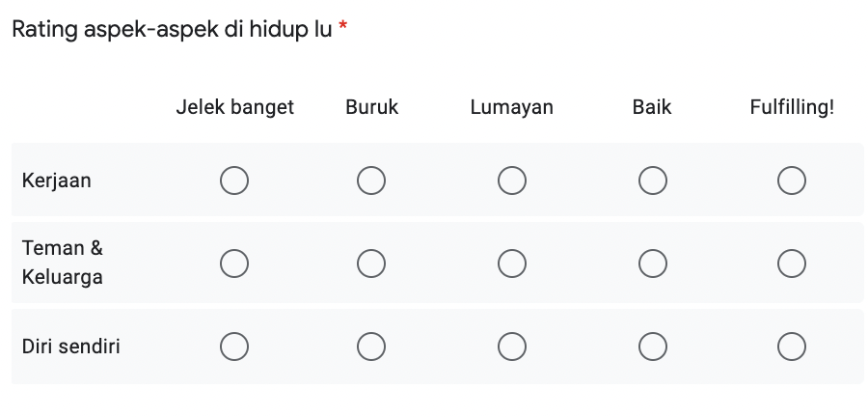Image resolution: width=868 pixels, height=417 pixels.
Task: Set Kerjaan rating to Fulfilling!
Action: click(x=792, y=181)
